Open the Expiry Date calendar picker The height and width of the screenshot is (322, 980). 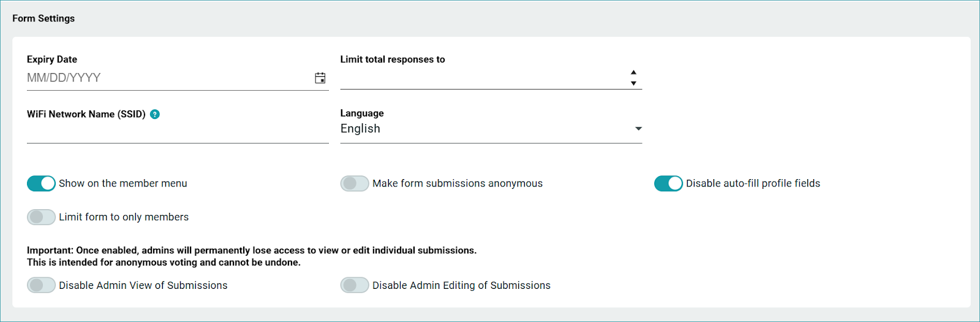click(x=320, y=78)
